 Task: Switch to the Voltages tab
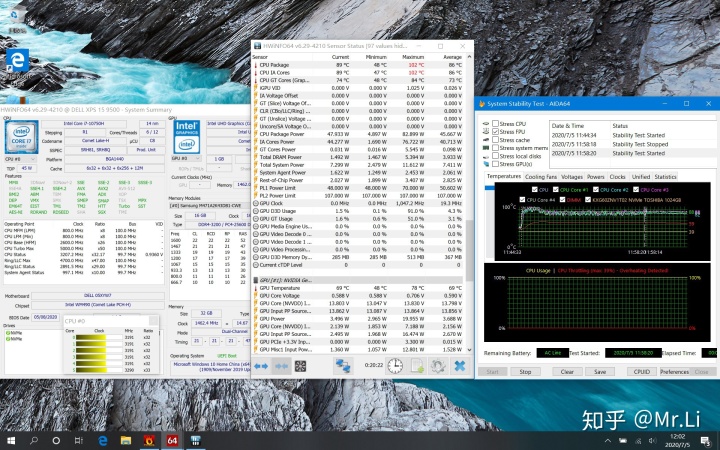[x=572, y=177]
